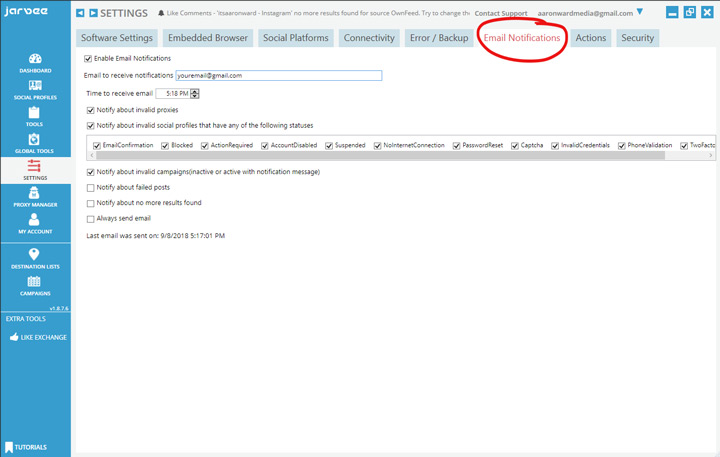Minimize the Jarvee window

pyautogui.click(x=672, y=12)
